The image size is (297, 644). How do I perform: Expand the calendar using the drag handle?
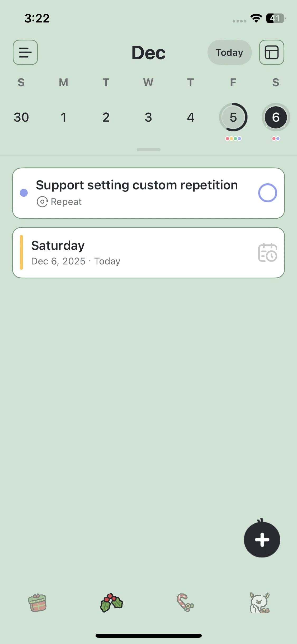pos(148,150)
